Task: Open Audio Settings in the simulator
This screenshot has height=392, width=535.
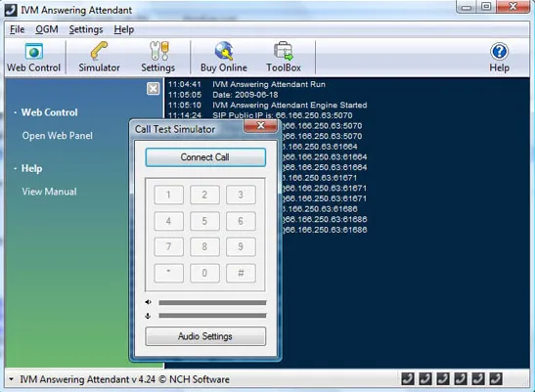Action: 205,336
